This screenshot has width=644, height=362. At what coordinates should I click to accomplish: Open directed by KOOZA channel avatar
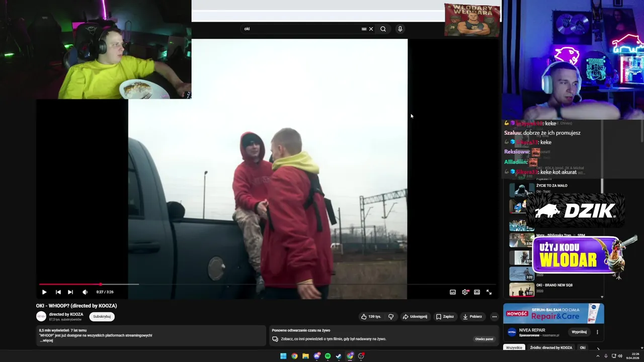(41, 316)
